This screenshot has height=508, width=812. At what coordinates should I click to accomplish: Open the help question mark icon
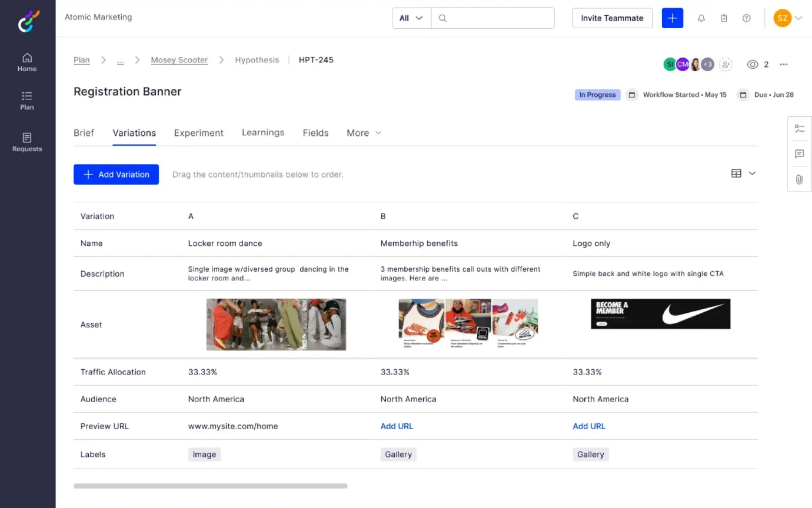[x=746, y=18]
